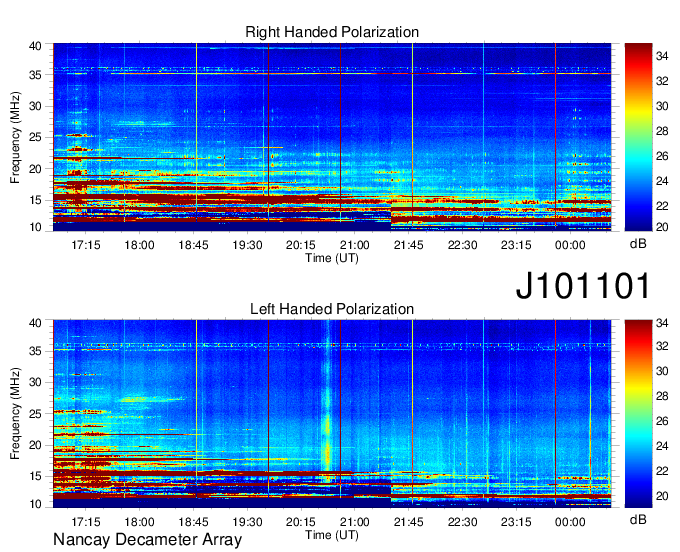This screenshot has width=680, height=552.
Task: Click the upper dB color bar
Action: tap(638, 137)
